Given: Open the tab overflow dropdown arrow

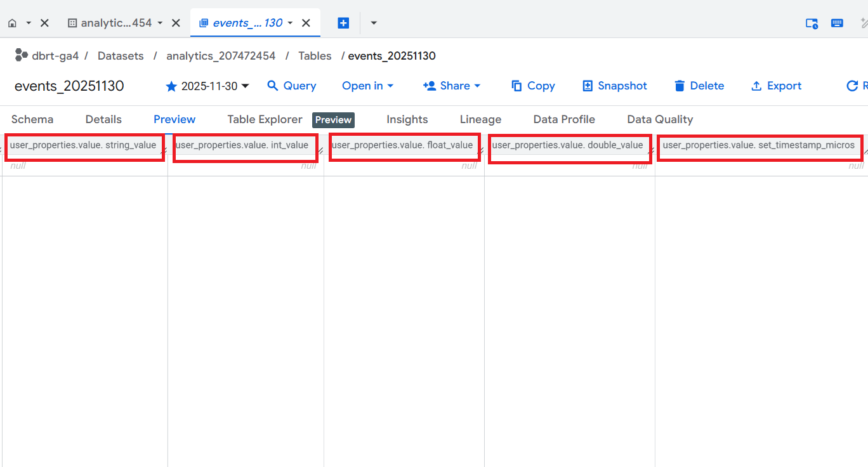Looking at the screenshot, I should pyautogui.click(x=374, y=23).
